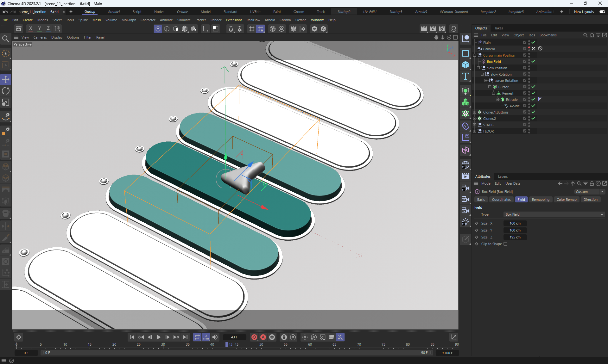Open the Takes panel tab
The image size is (608, 364).
tap(498, 28)
